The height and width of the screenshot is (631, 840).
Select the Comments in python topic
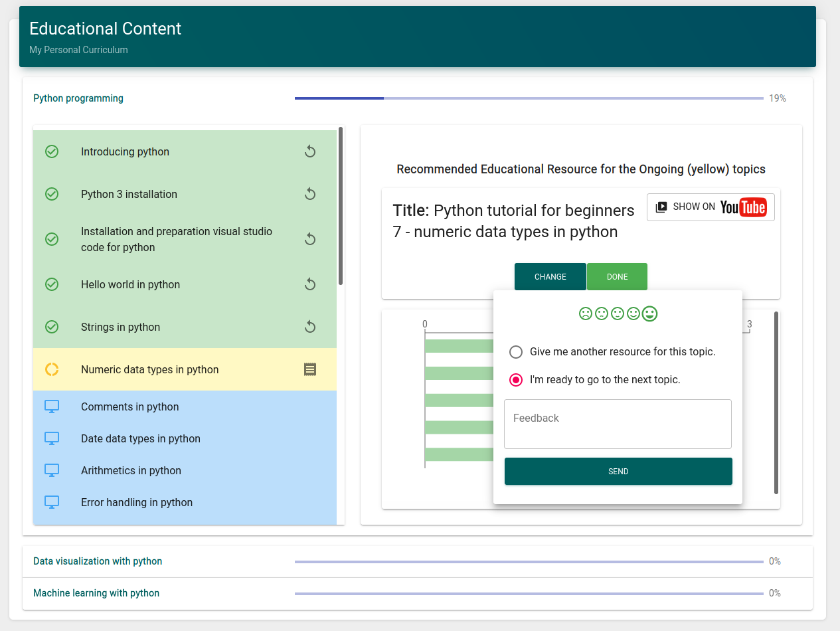(185, 406)
